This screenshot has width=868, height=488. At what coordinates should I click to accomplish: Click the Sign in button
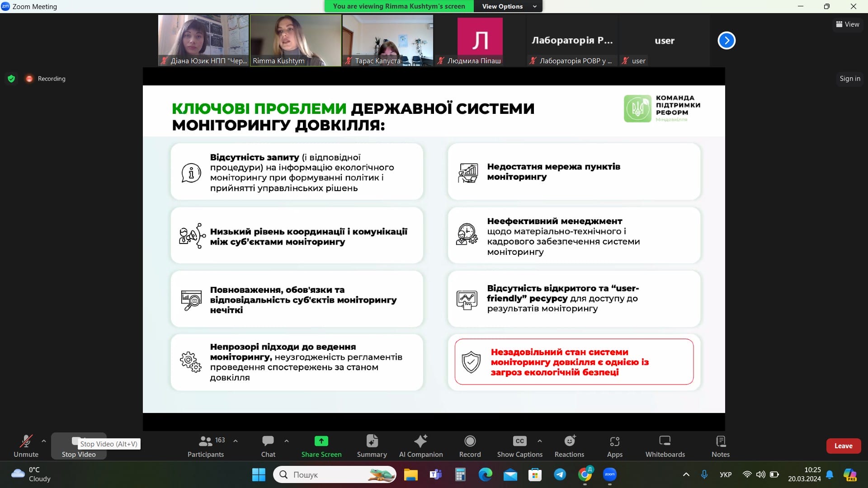click(849, 79)
